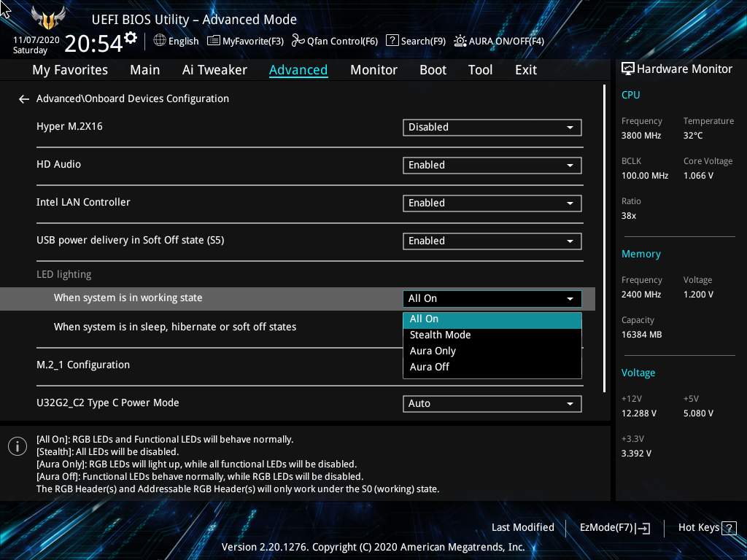Go to the Monitor tab
This screenshot has height=560, width=747.
click(373, 70)
